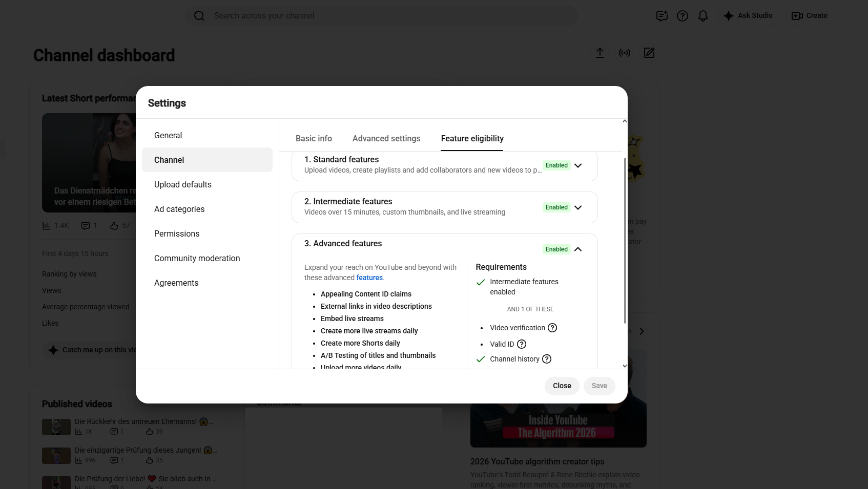Open the Channel history help tooltip icon
The height and width of the screenshot is (489, 868).
pyautogui.click(x=547, y=359)
